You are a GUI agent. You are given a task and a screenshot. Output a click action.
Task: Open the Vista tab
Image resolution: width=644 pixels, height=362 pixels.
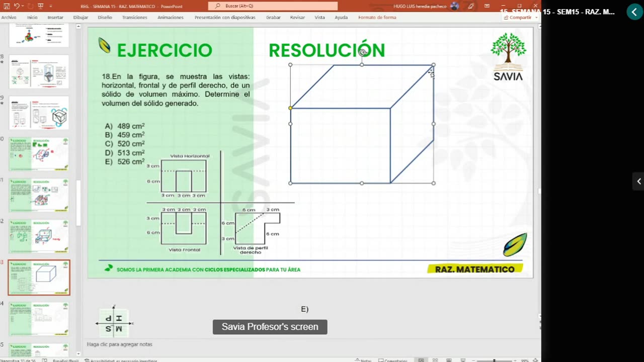pos(319,17)
